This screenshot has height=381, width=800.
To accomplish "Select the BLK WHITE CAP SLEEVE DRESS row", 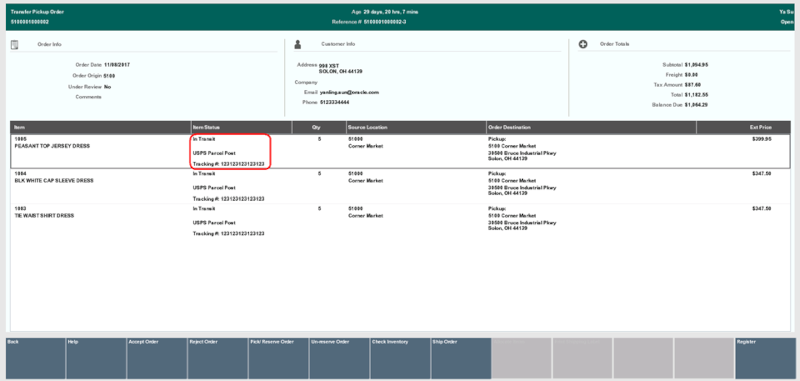I will point(401,186).
